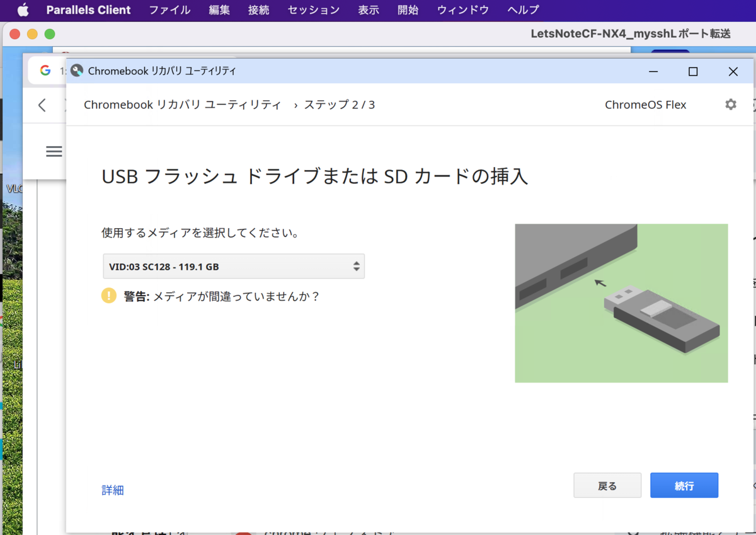Viewport: 756px width, 535px height.
Task: Click the Chromebook リカバリ ユーティリティ breadcrumb
Action: (x=183, y=105)
